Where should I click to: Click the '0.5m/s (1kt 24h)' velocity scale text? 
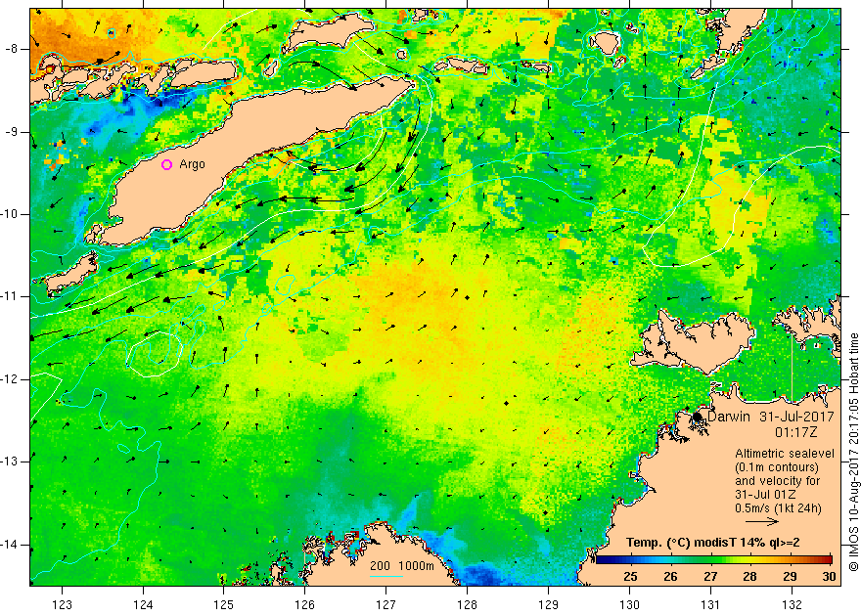click(778, 508)
